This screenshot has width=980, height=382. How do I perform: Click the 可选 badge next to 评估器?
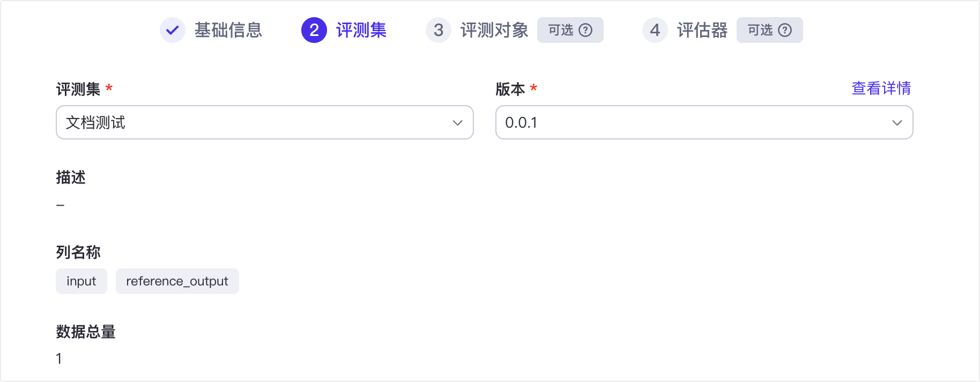760,30
